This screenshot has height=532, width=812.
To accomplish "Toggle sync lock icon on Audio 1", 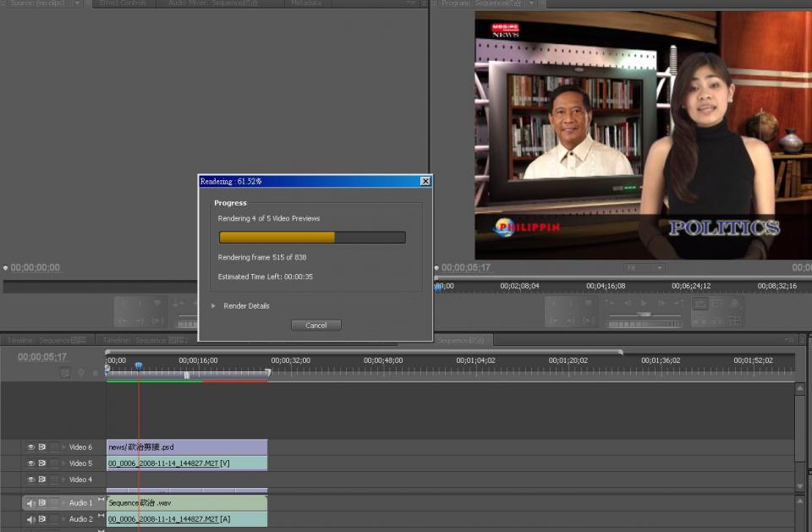I will (x=42, y=503).
